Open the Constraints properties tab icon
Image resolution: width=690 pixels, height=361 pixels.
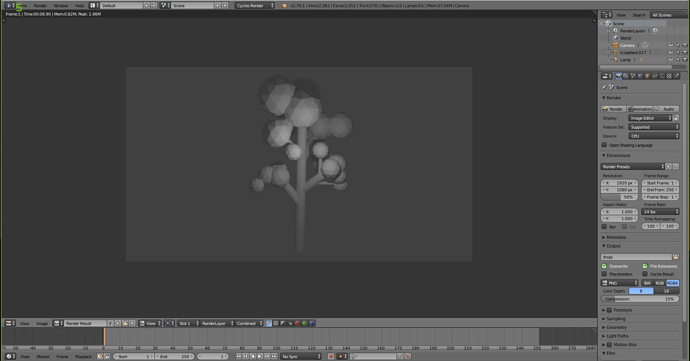click(x=654, y=76)
